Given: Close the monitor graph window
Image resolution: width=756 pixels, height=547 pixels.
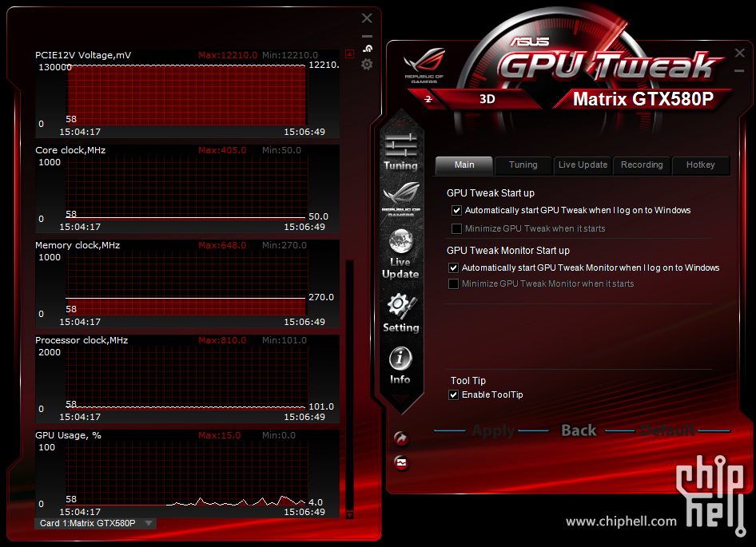Looking at the screenshot, I should (x=367, y=18).
